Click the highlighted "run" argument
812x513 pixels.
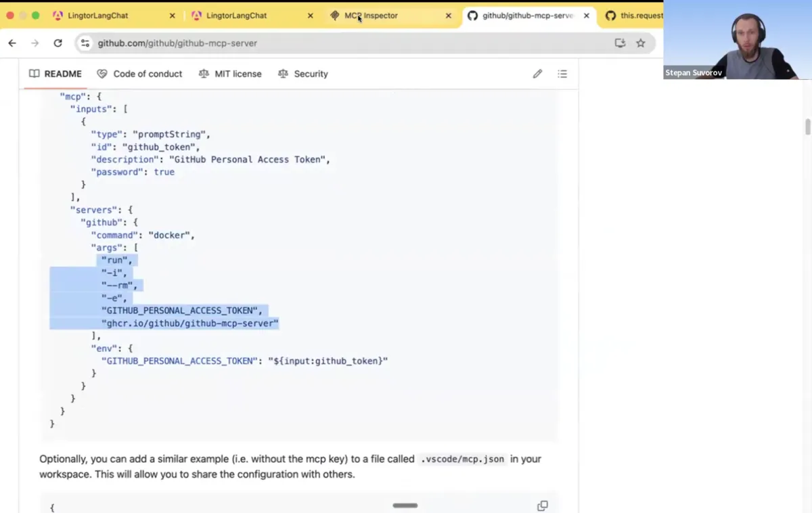coord(117,261)
